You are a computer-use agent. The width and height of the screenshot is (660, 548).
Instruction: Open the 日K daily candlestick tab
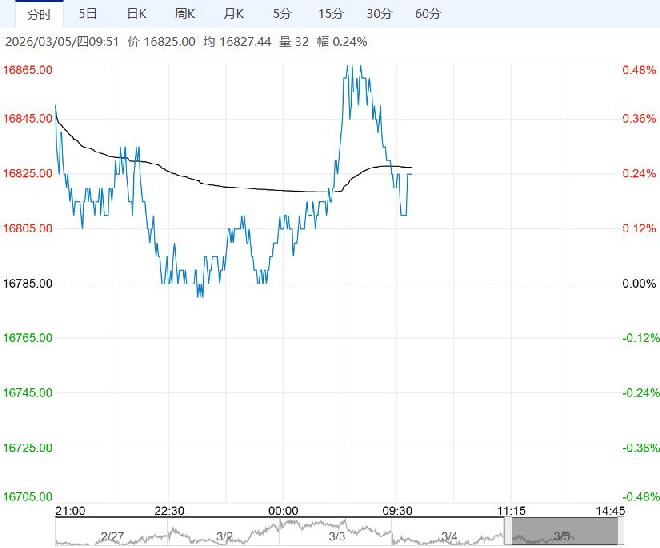(x=136, y=14)
